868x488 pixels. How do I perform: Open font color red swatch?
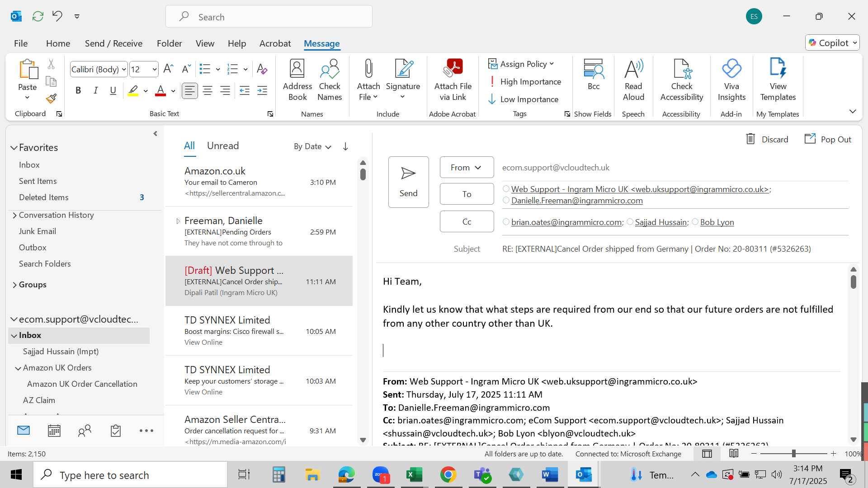160,90
